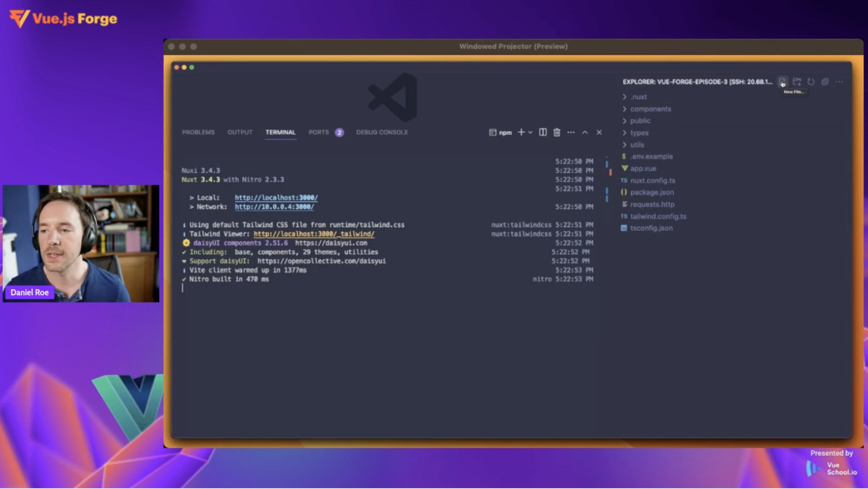Open the Tailwind Viewer link

click(x=313, y=234)
